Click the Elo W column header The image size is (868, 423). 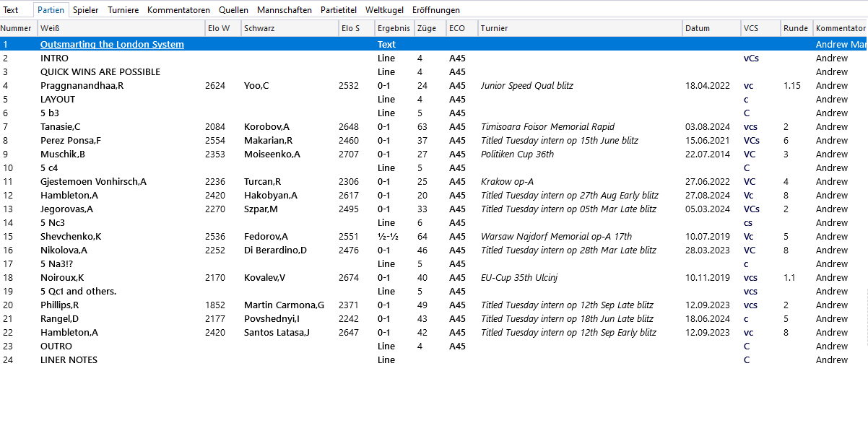(x=218, y=29)
